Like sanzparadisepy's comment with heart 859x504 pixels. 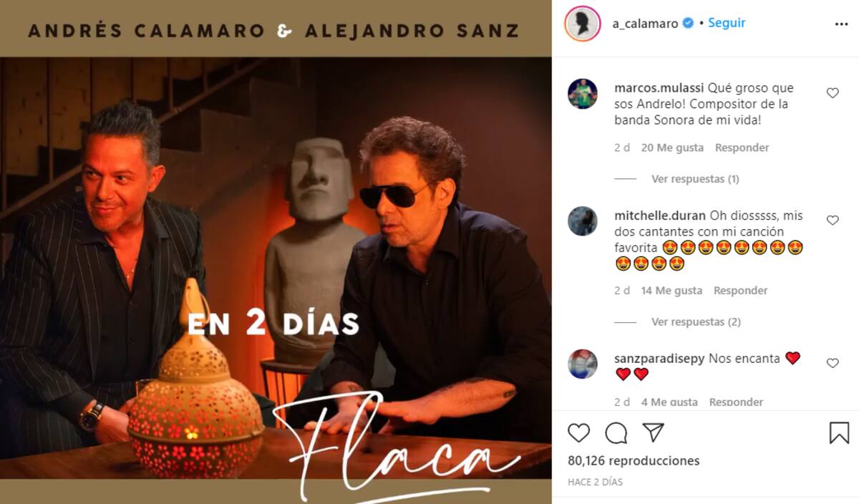[x=833, y=363]
